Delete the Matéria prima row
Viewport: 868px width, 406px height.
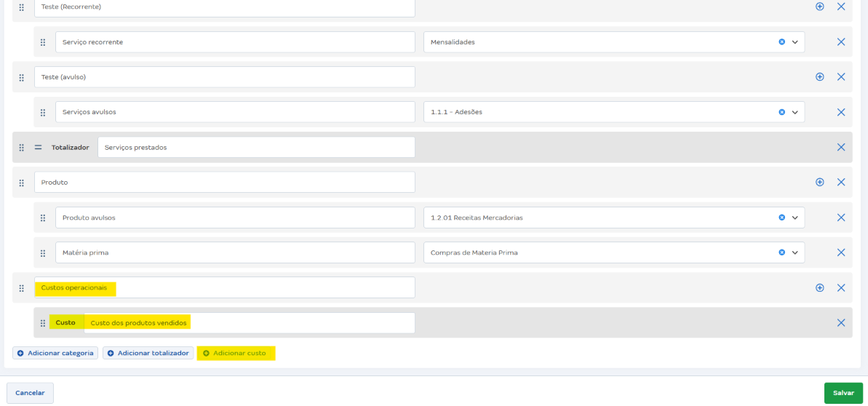click(x=841, y=252)
